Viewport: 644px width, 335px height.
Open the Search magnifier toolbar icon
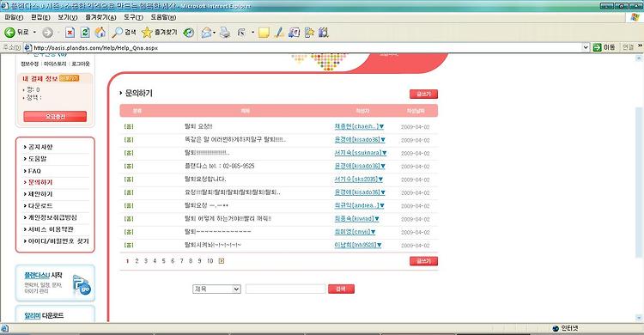pos(118,33)
